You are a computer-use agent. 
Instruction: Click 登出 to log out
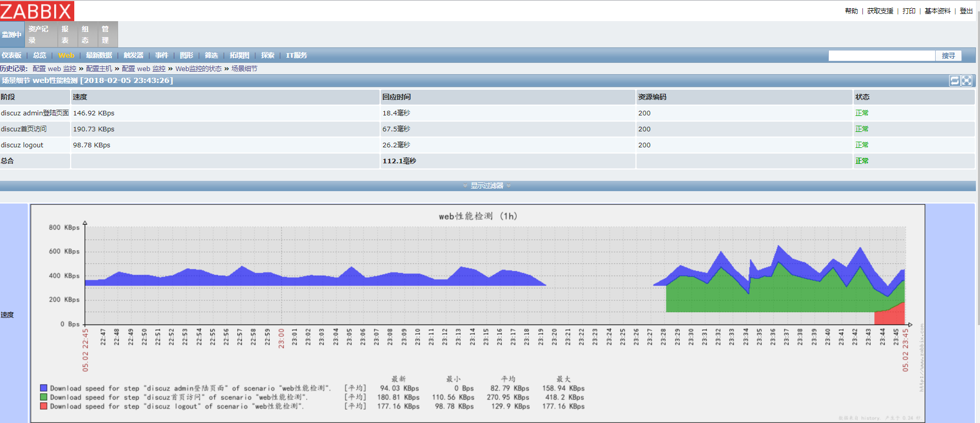[966, 11]
